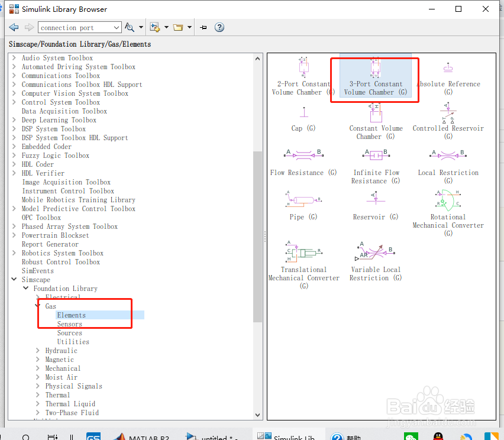504x440 pixels.
Task: Open the QQ penguin taskbar icon
Action: [x=438, y=436]
